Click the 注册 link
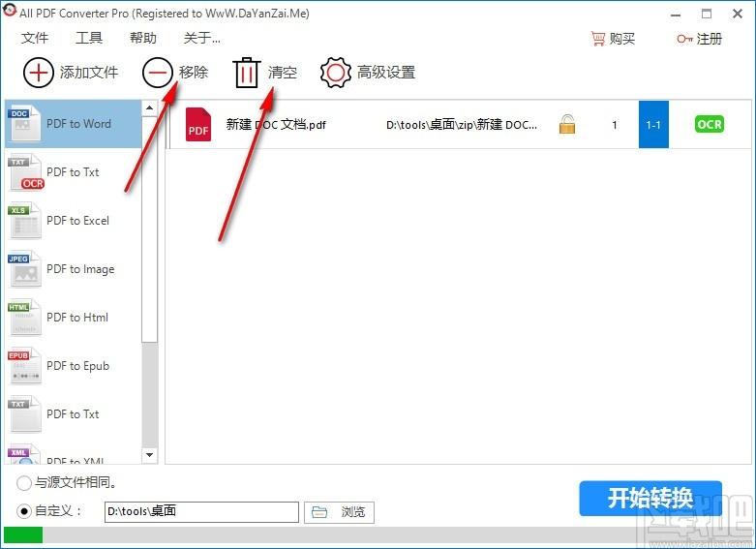756x549 pixels. [710, 39]
